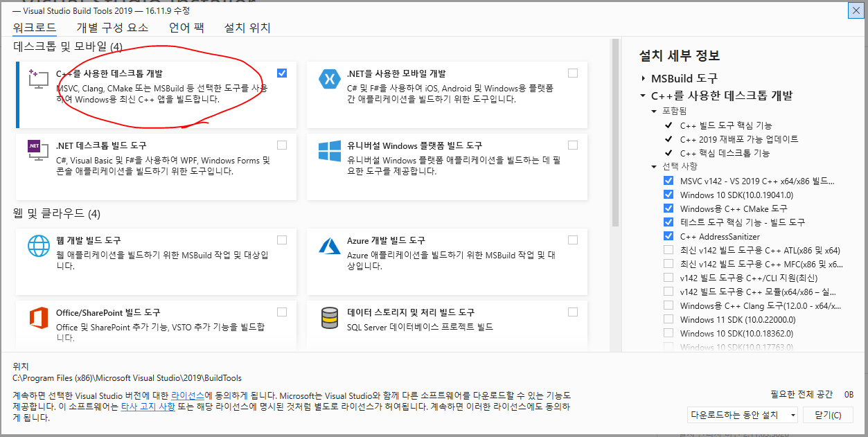The image size is (868, 437).
Task: Click the 설치 세부 정보 heading
Action: (680, 55)
